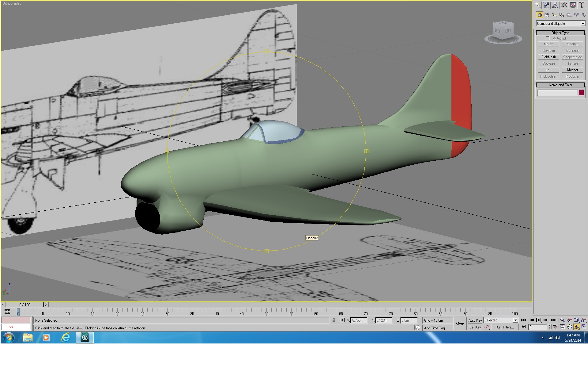588x368 pixels.
Task: Select the Systems gears icon
Action: click(x=583, y=15)
